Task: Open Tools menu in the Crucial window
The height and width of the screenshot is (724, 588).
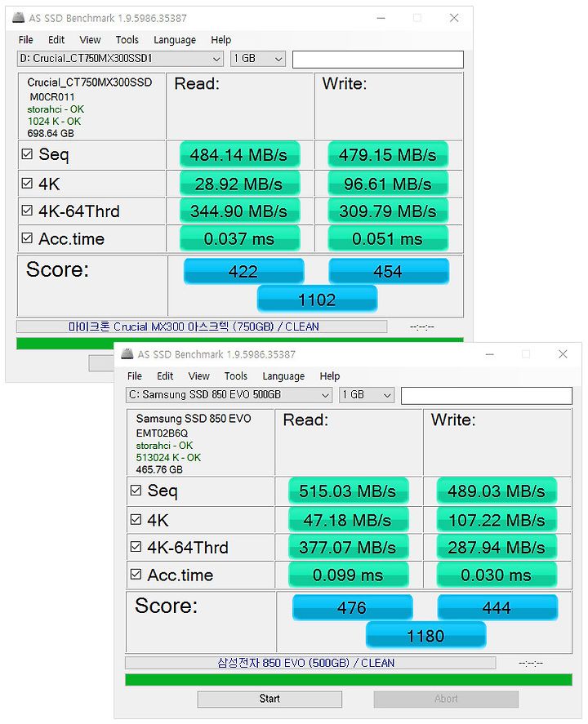Action: pyautogui.click(x=127, y=40)
